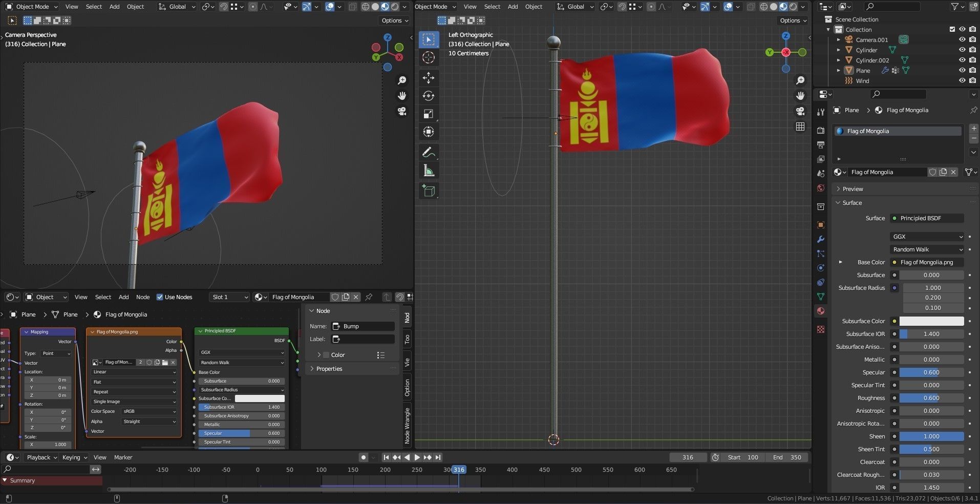Click the Select Box tool in the right viewport

pos(429,39)
